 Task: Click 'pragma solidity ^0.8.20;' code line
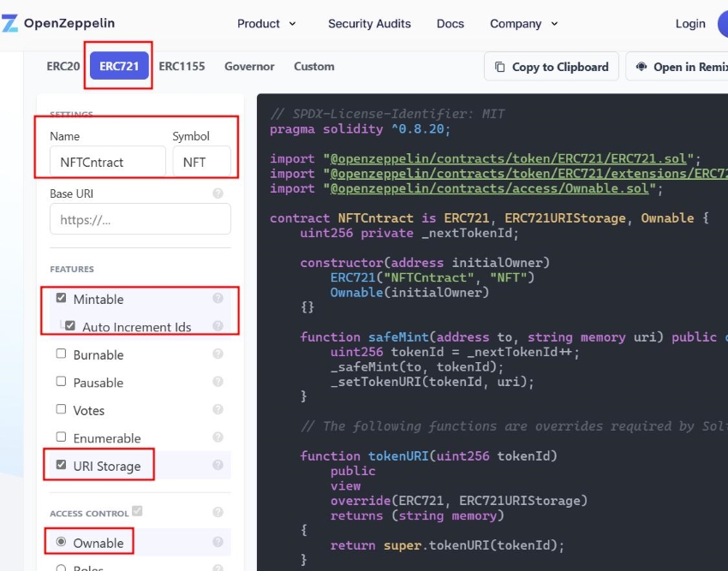[360, 129]
